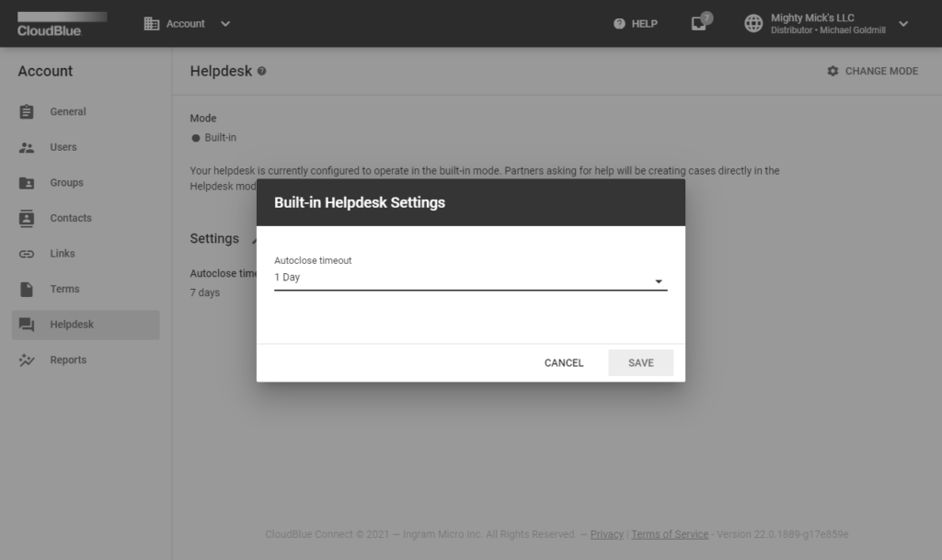Select the General sidebar icon
The width and height of the screenshot is (942, 560).
pos(29,111)
